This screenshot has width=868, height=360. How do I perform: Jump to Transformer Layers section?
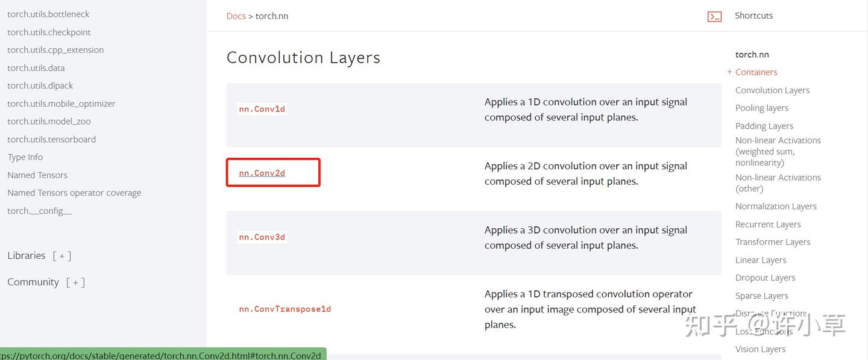pos(773,242)
